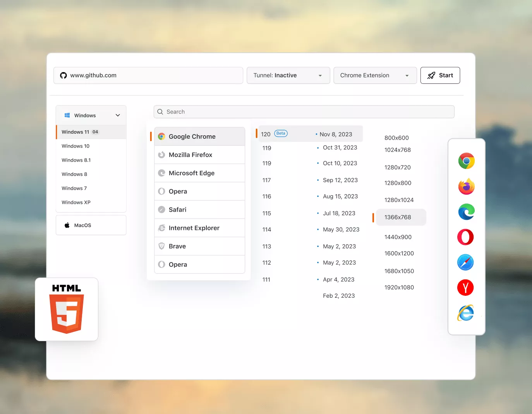Select version 116 released Aug 15, 2023
532x414 pixels.
(x=311, y=197)
